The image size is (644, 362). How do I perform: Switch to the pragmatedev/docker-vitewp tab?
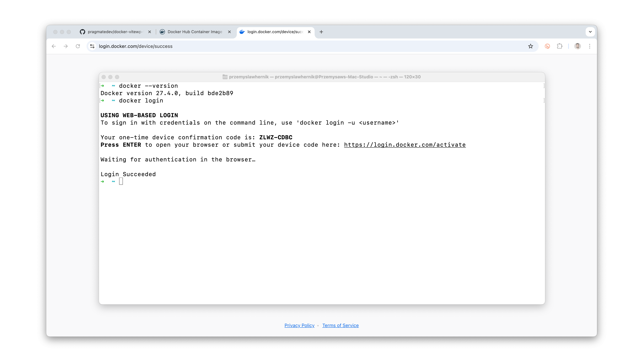(115, 32)
